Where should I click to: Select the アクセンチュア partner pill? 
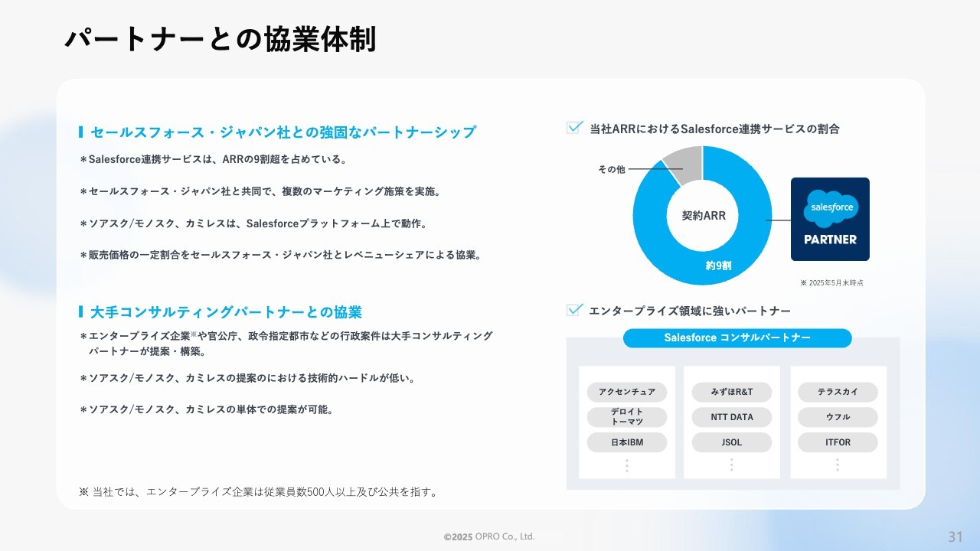627,392
